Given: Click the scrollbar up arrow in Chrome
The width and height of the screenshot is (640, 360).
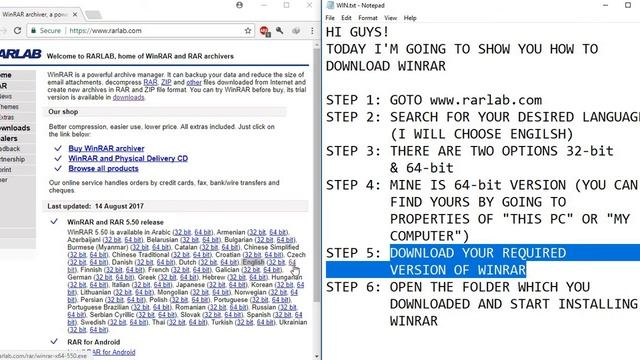Looking at the screenshot, I should click(317, 44).
